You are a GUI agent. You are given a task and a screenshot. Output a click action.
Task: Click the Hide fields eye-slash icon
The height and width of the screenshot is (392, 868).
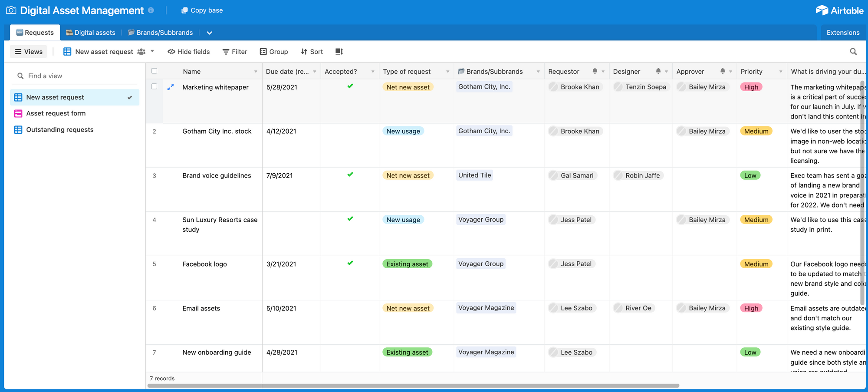click(171, 52)
